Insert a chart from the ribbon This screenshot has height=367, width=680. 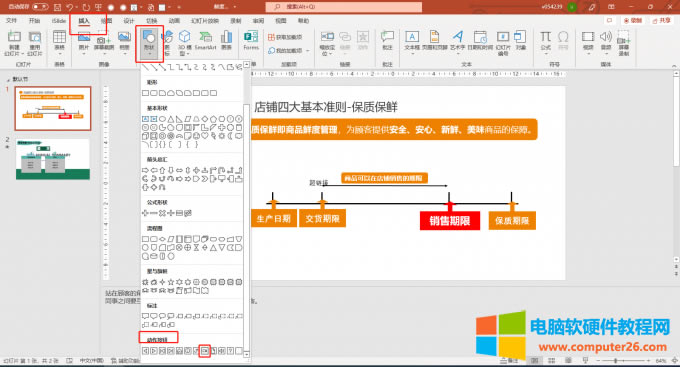[x=226, y=41]
